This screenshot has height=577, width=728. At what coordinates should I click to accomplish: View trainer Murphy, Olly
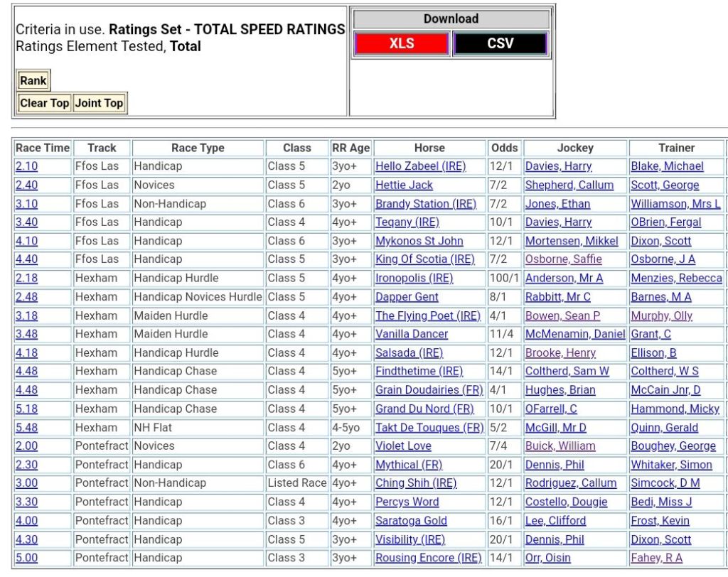tap(661, 316)
